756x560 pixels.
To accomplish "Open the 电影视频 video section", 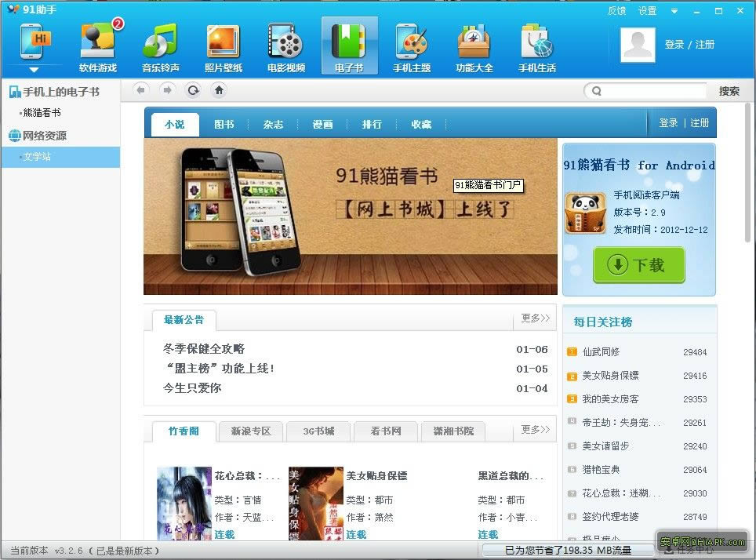I will [x=286, y=47].
